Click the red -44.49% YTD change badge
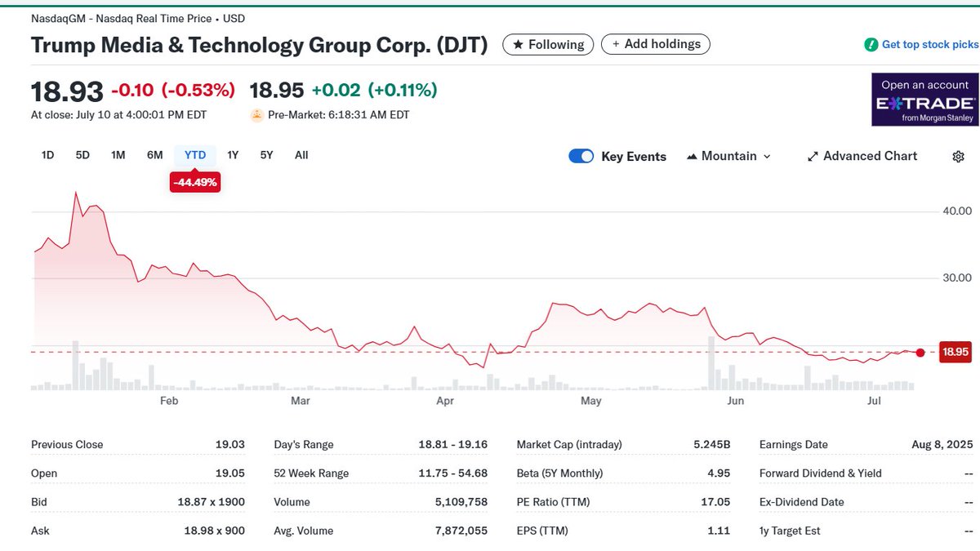Screen dimensions: 980x551 [195, 182]
